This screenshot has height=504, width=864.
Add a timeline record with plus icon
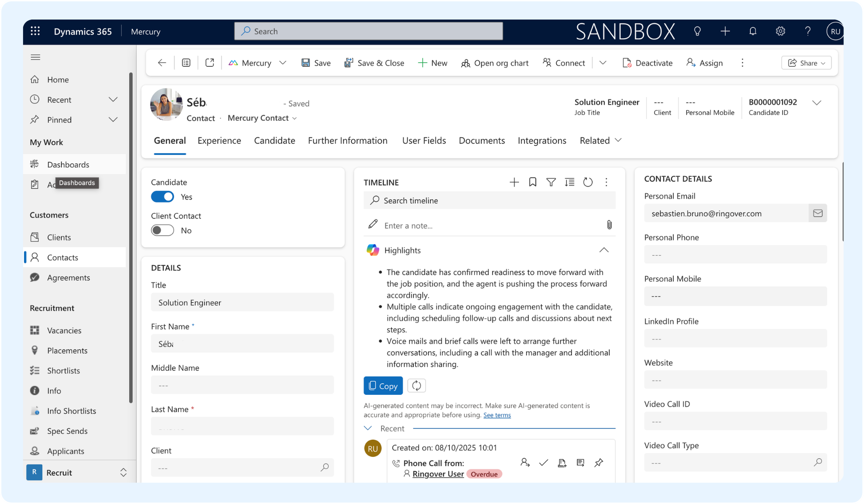point(514,182)
